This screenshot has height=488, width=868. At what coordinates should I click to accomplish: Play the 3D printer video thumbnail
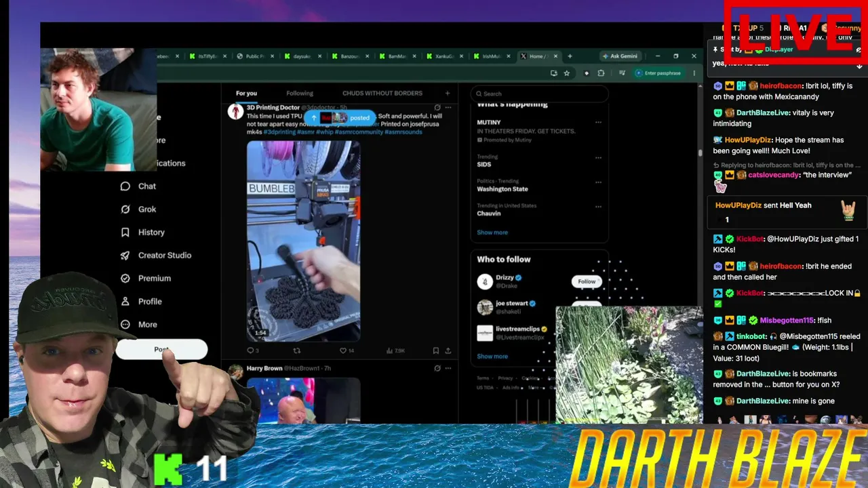click(303, 241)
